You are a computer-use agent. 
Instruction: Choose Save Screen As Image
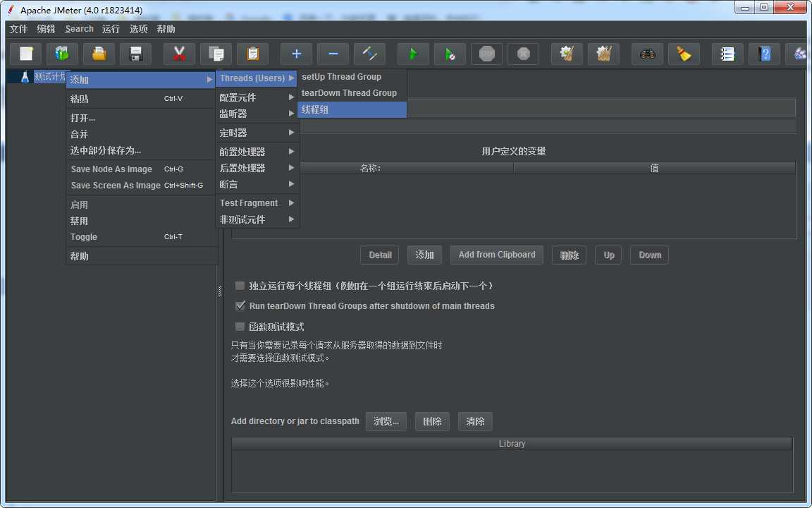pyautogui.click(x=141, y=185)
